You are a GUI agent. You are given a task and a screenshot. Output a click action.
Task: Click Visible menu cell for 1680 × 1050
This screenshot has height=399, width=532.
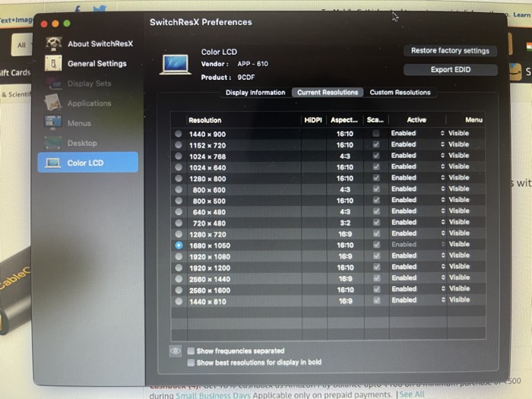point(459,244)
